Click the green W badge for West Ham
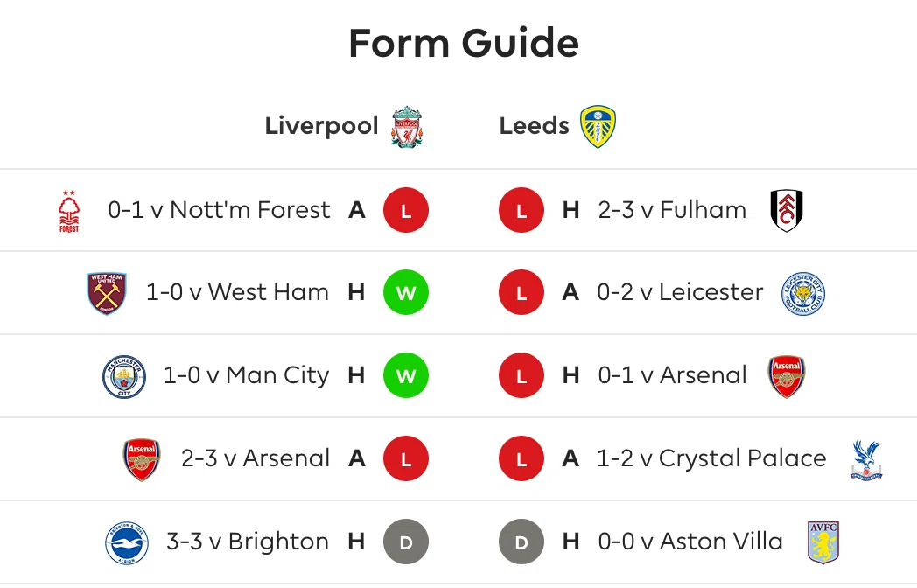The image size is (917, 588). (x=406, y=292)
